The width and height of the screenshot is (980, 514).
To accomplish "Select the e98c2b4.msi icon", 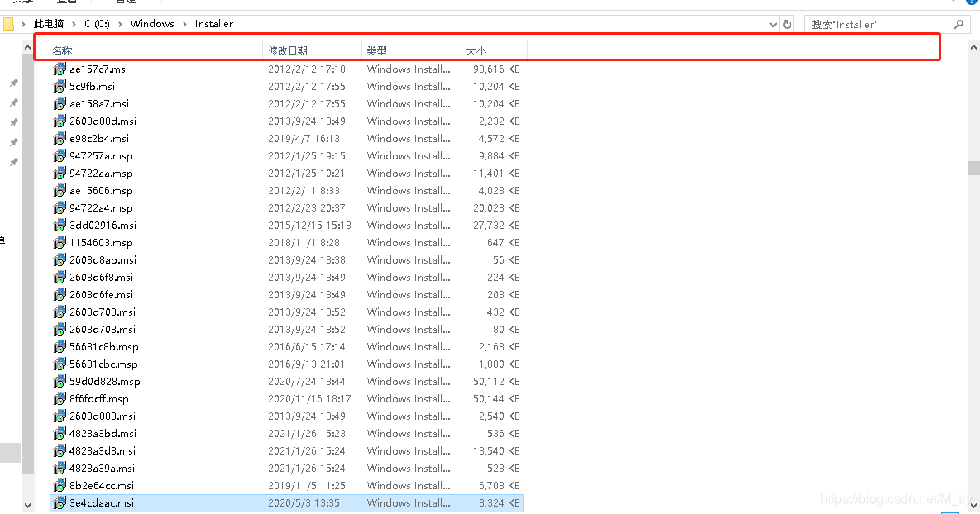I will pos(60,139).
